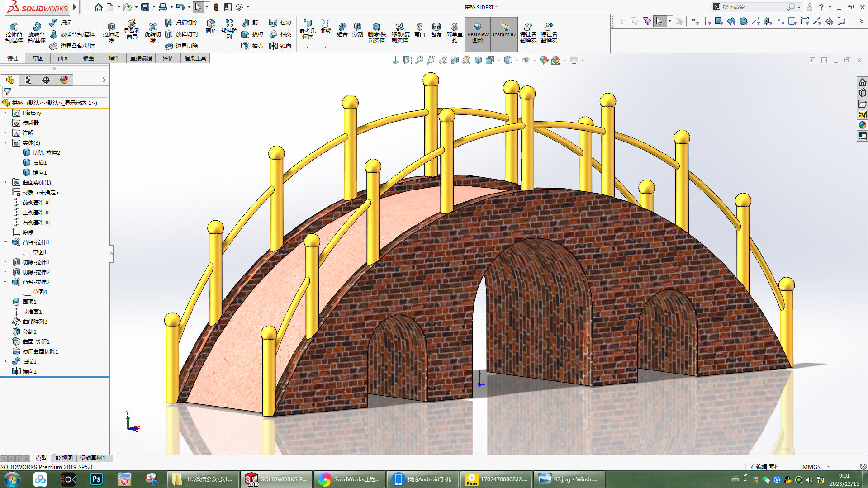This screenshot has height=488, width=868.
Task: Select the 镜向 mirror feature tool
Action: pyautogui.click(x=280, y=46)
